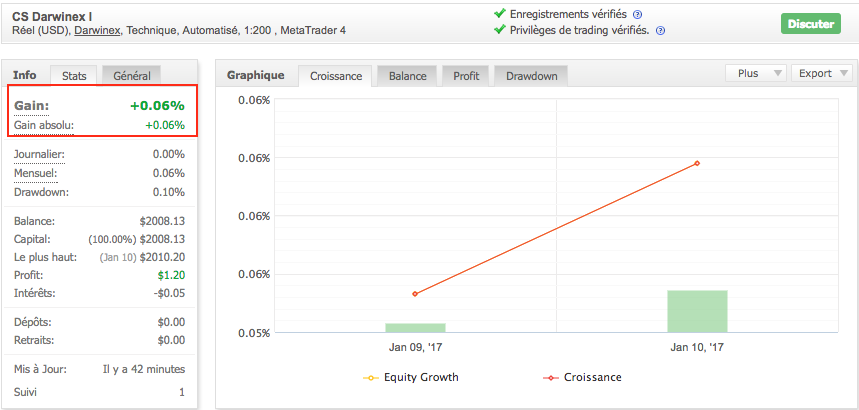
Task: Toggle Equity Growth series via legend label
Action: tap(421, 378)
